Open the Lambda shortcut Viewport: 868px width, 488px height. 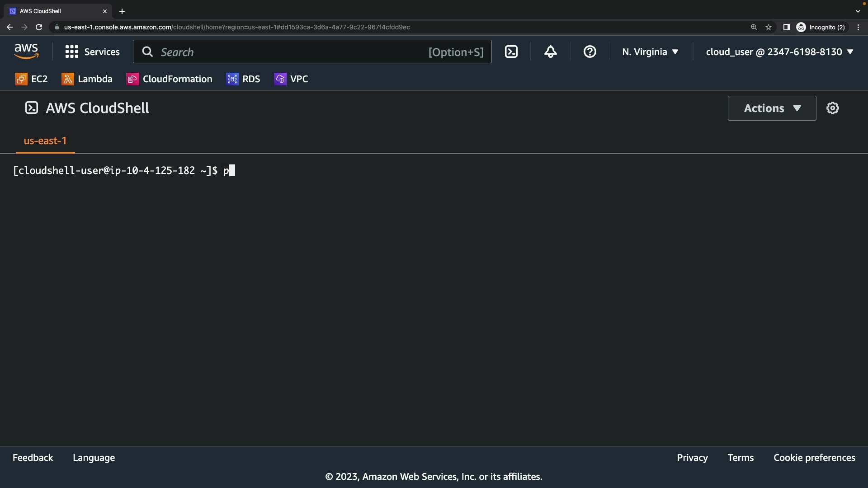tap(87, 79)
